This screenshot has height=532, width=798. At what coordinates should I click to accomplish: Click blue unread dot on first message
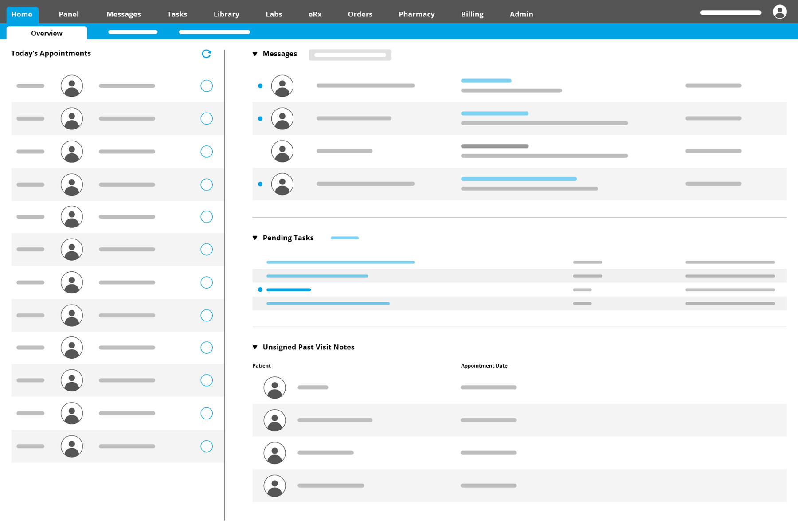pos(260,86)
